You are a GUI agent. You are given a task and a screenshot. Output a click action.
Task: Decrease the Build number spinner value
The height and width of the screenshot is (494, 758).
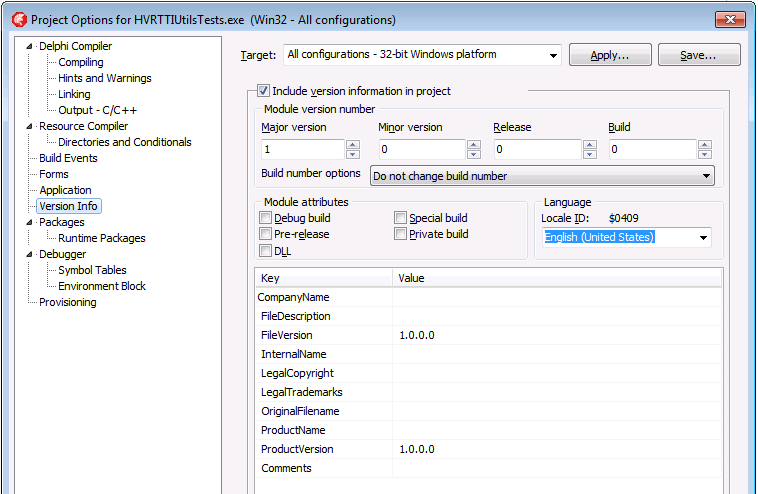(x=704, y=154)
